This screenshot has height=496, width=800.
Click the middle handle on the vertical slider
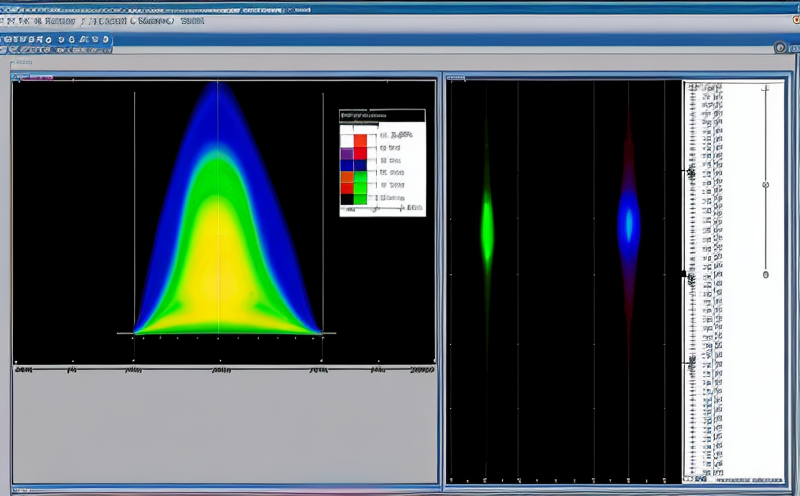click(x=765, y=185)
